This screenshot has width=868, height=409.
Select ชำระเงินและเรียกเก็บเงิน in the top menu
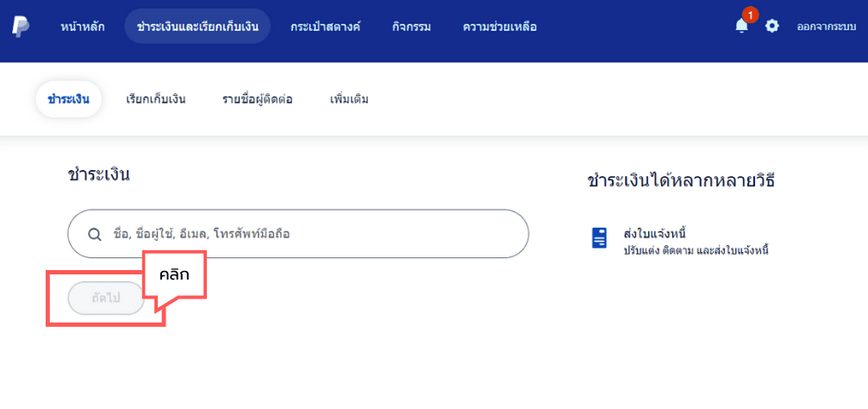point(197,26)
